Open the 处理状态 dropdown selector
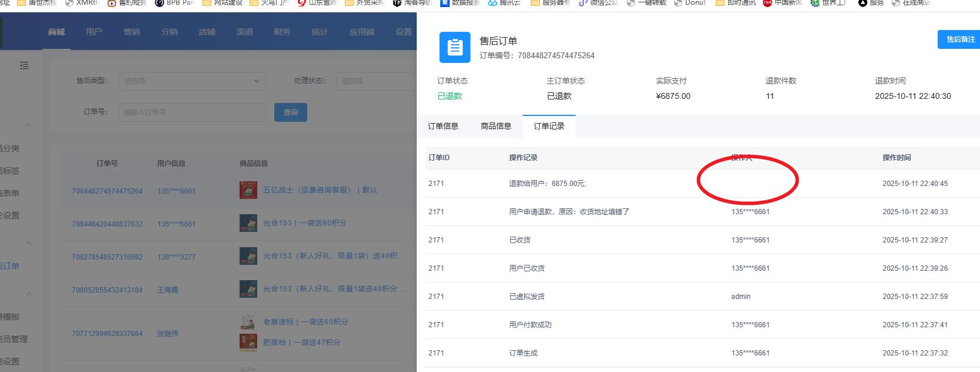Viewport: 980px width, 372px height. (x=377, y=81)
